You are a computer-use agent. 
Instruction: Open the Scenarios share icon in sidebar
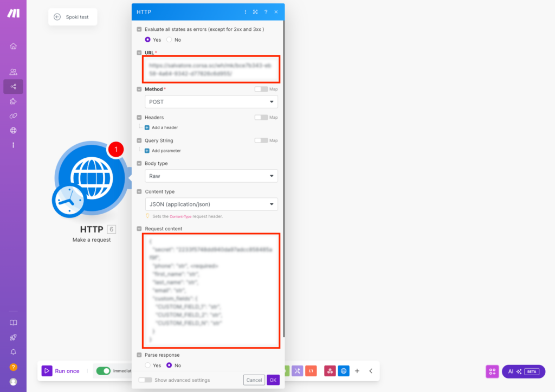click(13, 86)
